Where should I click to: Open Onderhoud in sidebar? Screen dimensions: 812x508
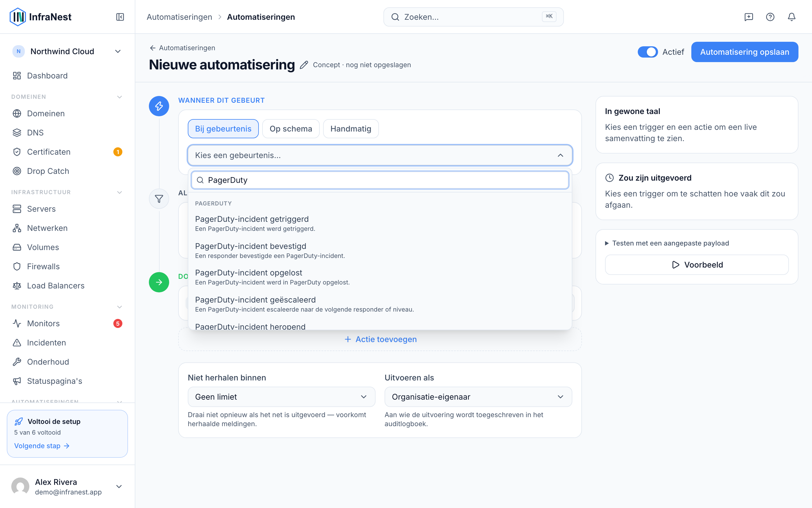point(67,362)
